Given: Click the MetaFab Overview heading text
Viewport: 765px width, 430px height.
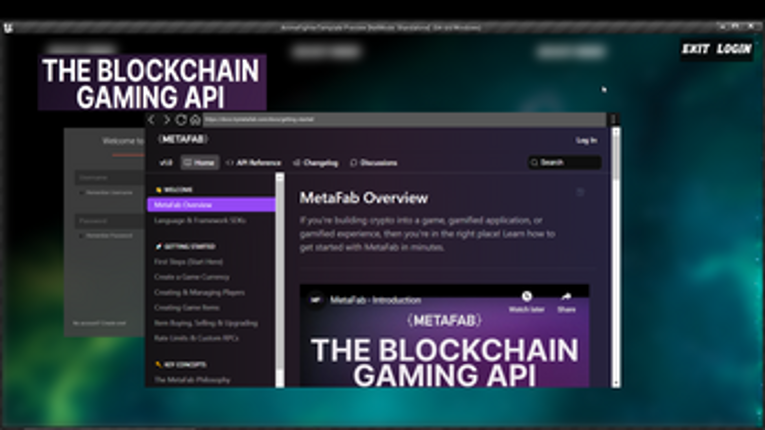Looking at the screenshot, I should [x=364, y=198].
